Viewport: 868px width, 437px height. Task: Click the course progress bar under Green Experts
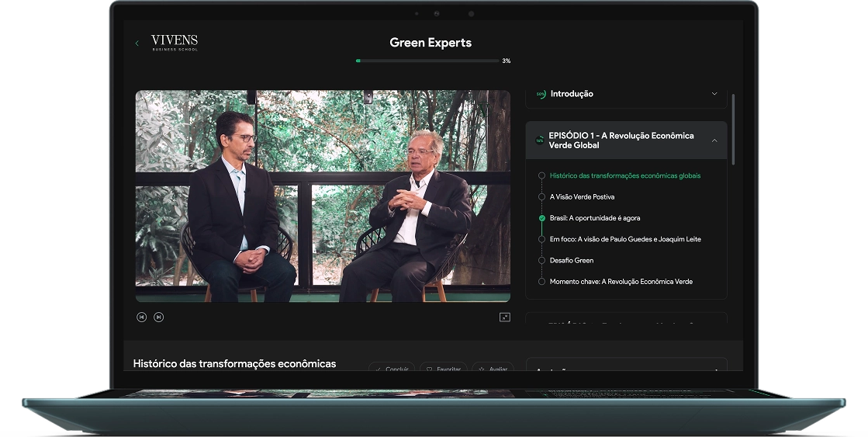pos(427,61)
